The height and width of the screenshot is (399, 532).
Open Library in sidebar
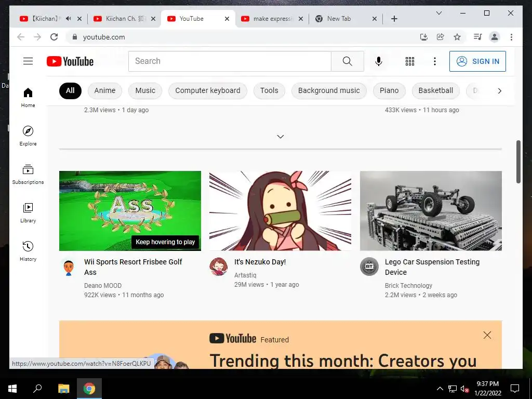pos(28,212)
